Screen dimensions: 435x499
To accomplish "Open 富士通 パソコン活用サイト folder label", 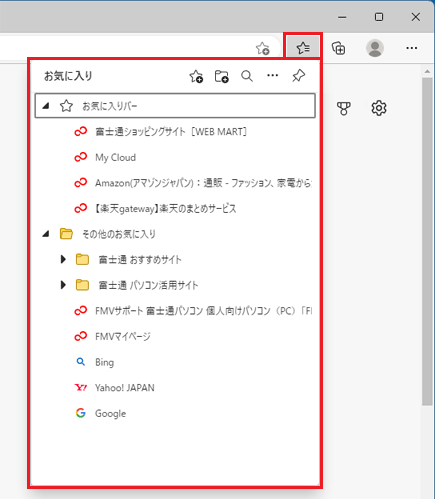I will (x=148, y=285).
